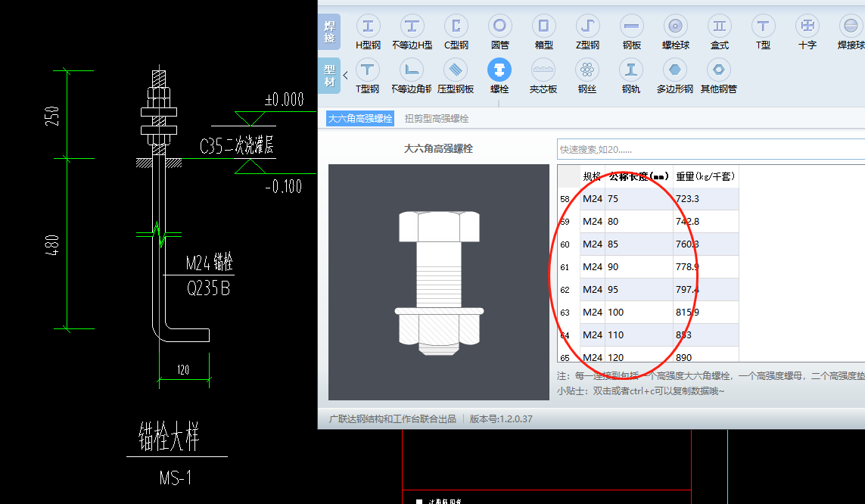Click the -0.100 elevation mark
865x504 pixels.
284,186
